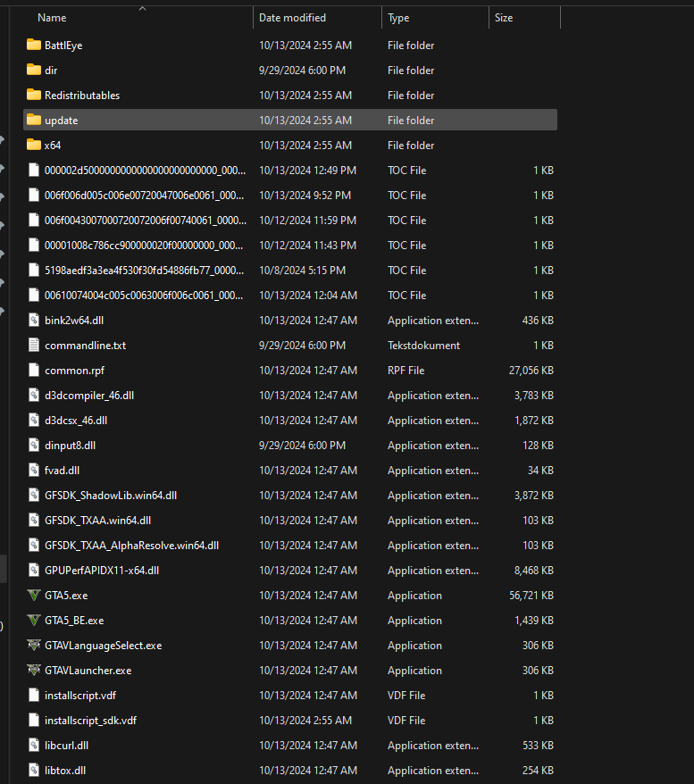This screenshot has height=784, width=694.
Task: Click the x64 folder icon
Action: pyautogui.click(x=34, y=145)
